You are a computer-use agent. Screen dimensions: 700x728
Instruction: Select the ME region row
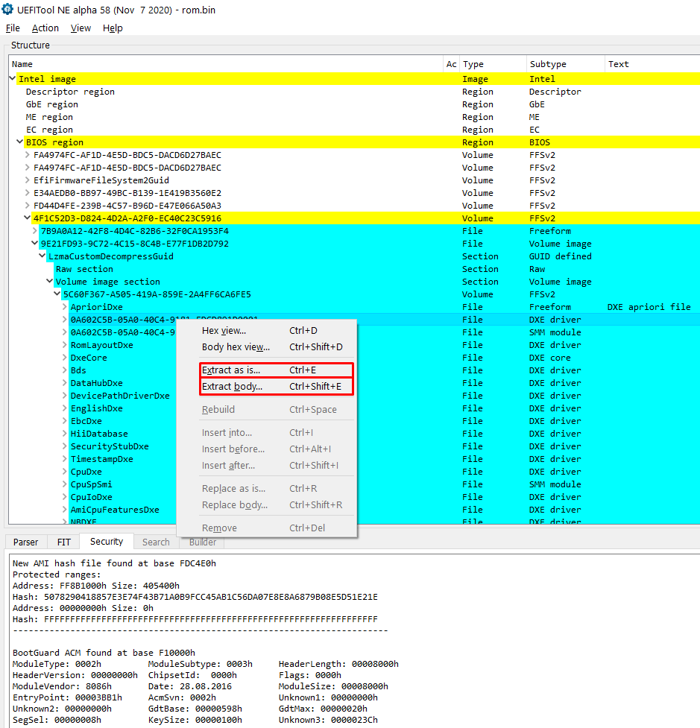click(x=354, y=117)
